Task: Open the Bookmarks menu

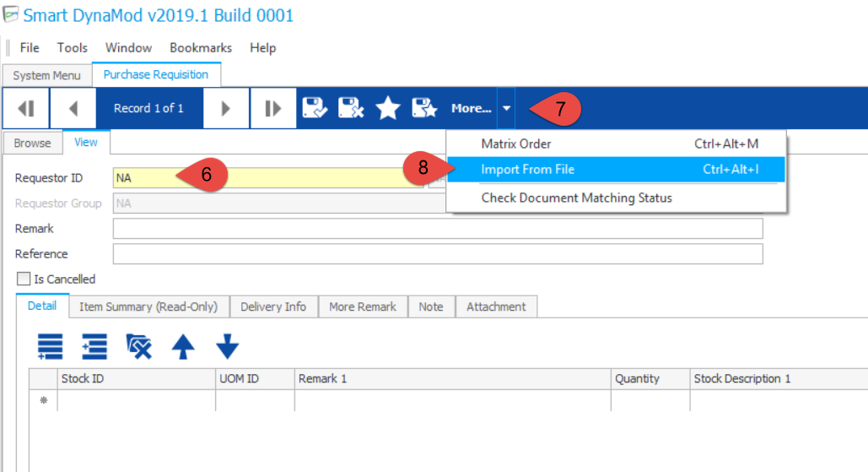Action: [201, 48]
